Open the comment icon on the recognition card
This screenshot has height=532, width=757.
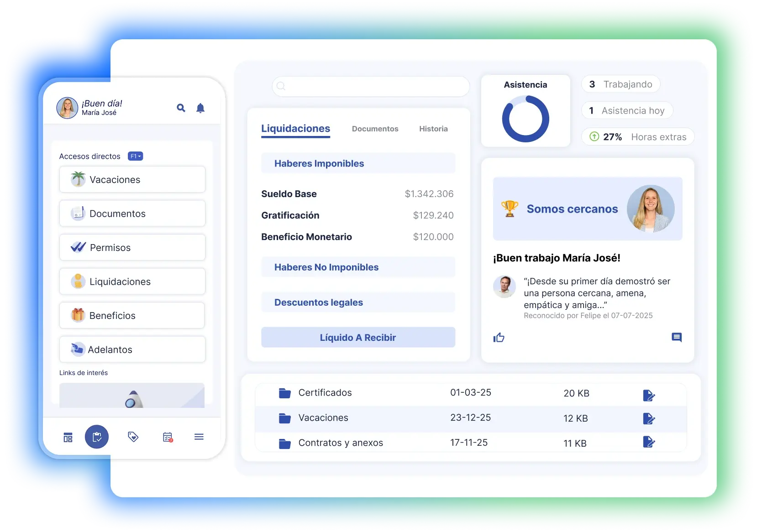click(677, 338)
